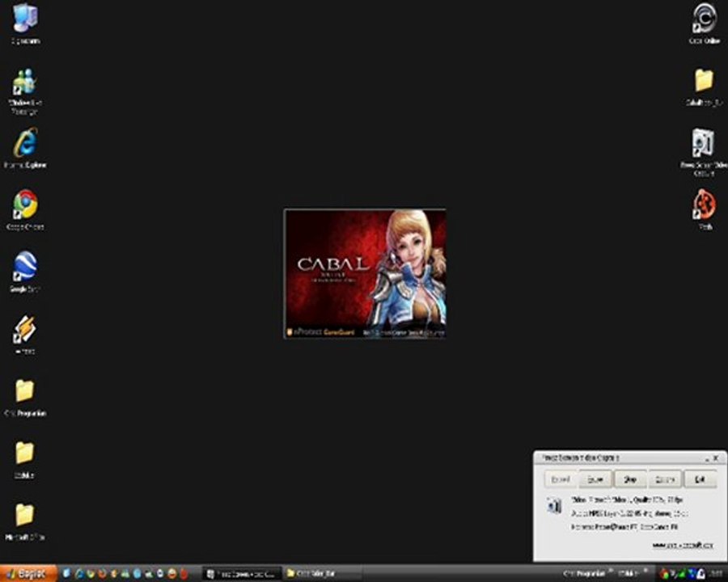The height and width of the screenshot is (582, 728).
Task: Switch to the Free Screen Video Capture taskbar item
Action: tap(243, 574)
